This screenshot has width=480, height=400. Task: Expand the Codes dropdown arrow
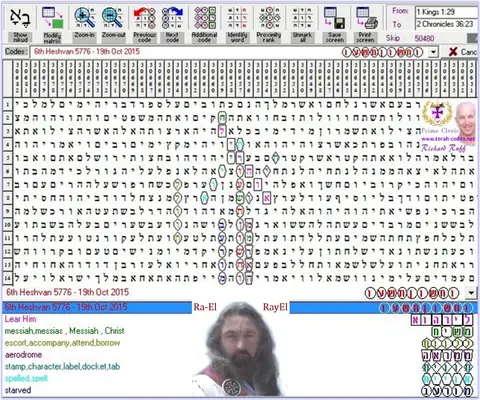(433, 52)
